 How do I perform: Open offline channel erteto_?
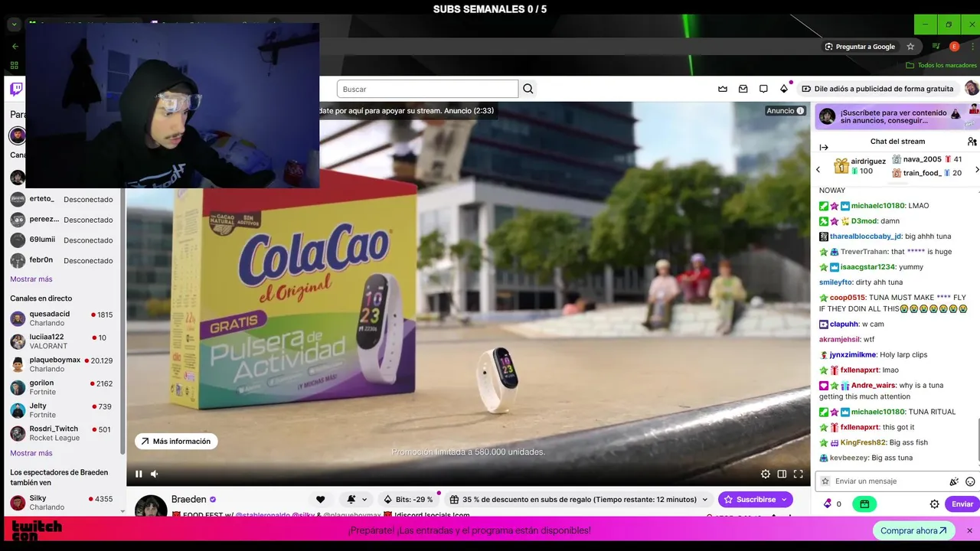(61, 199)
